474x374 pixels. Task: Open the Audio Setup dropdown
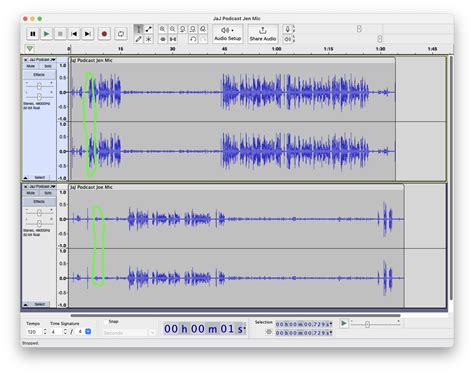click(228, 34)
